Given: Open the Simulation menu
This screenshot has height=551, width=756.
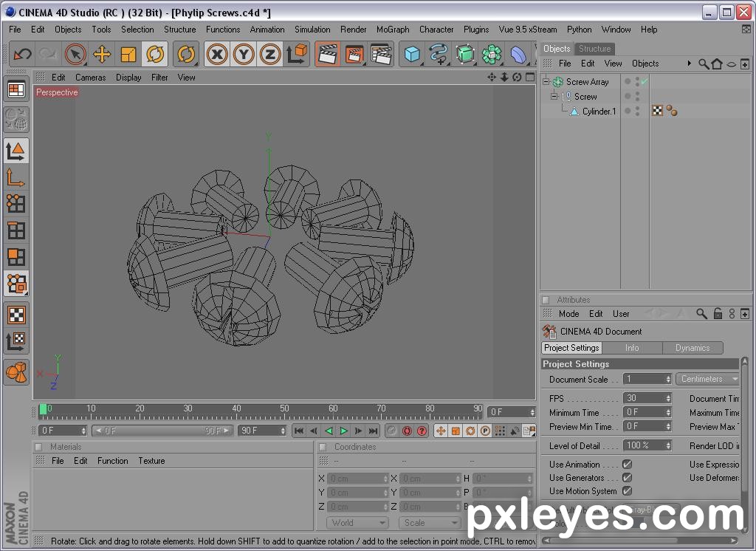Looking at the screenshot, I should click(312, 30).
